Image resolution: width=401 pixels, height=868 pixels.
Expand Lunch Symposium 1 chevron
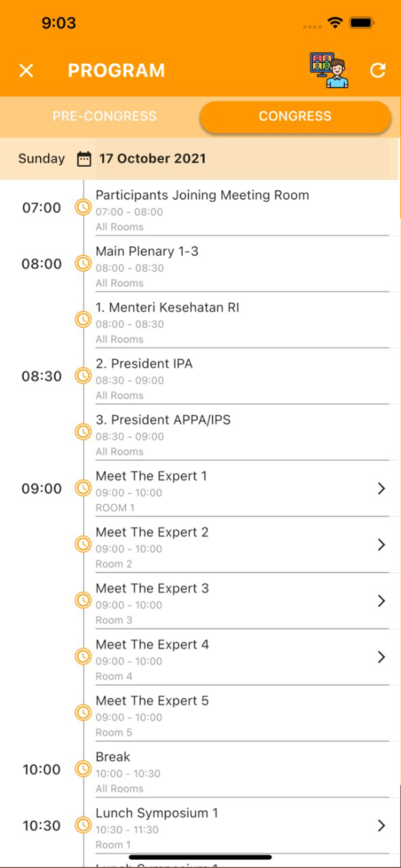[x=381, y=825]
